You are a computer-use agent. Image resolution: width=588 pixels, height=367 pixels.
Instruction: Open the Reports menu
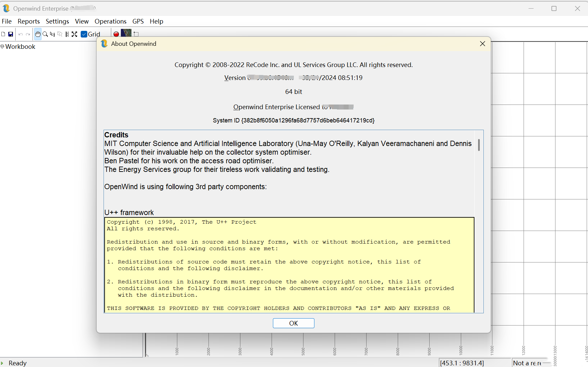[x=29, y=21]
